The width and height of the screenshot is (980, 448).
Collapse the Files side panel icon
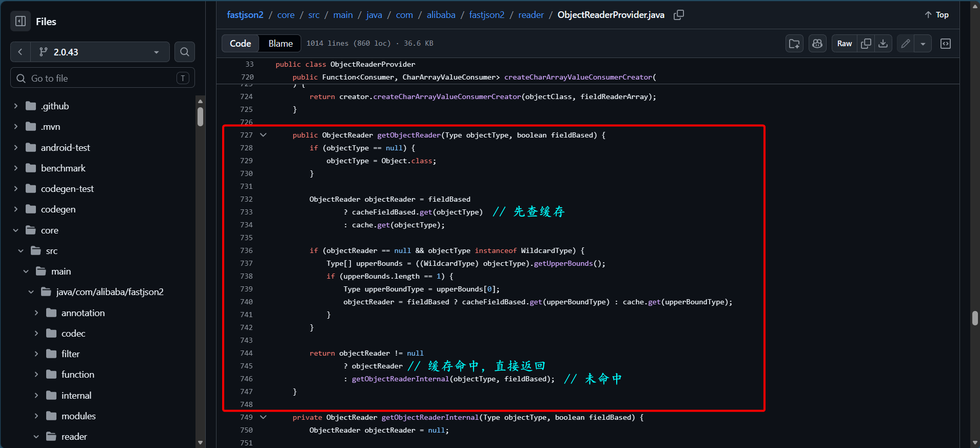21,21
